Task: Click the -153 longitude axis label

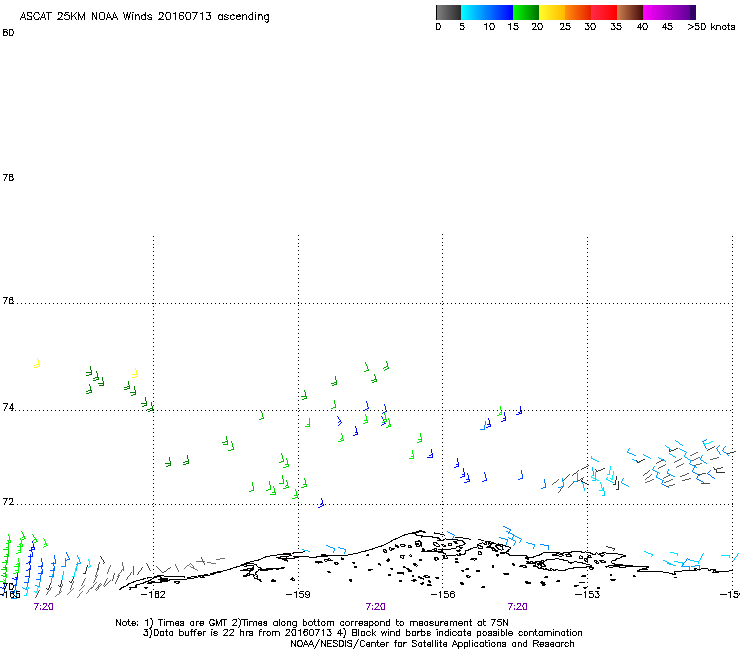Action: (x=588, y=594)
